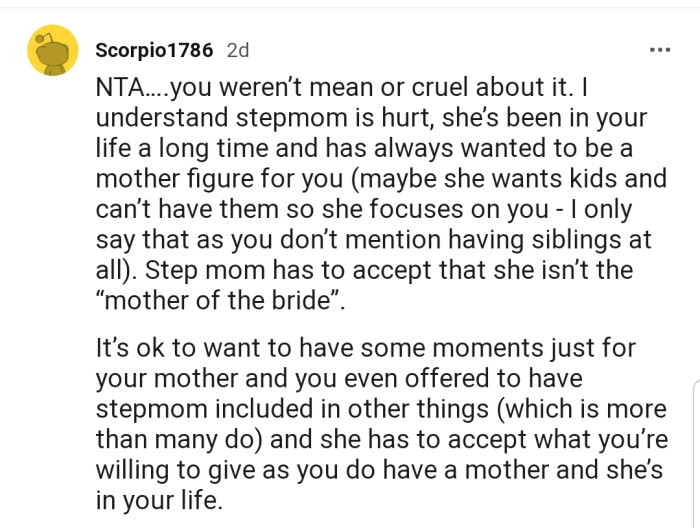Open the Scorpio1786 user profile
The image size is (700, 528).
pyautogui.click(x=154, y=50)
